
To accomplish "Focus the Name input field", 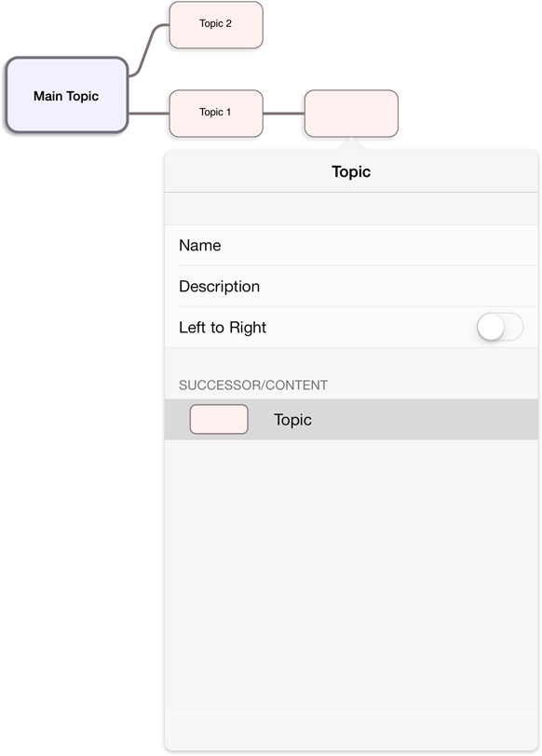I will click(x=351, y=246).
